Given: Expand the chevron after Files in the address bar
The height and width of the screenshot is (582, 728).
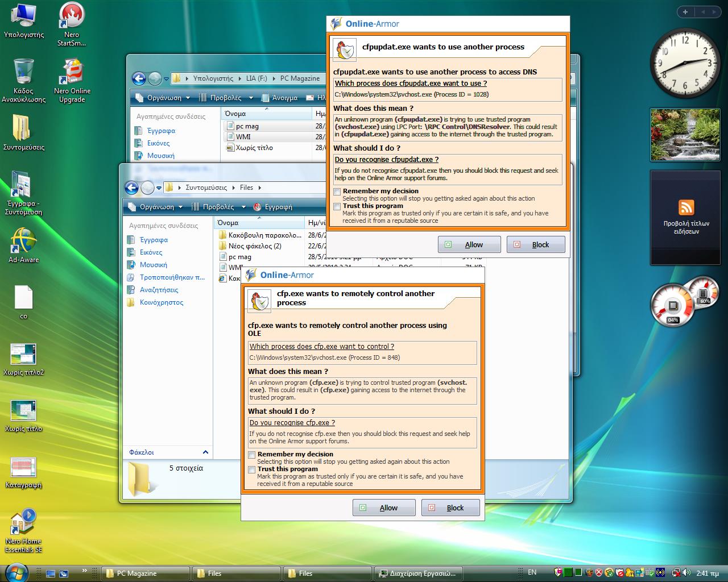Looking at the screenshot, I should pos(259,188).
